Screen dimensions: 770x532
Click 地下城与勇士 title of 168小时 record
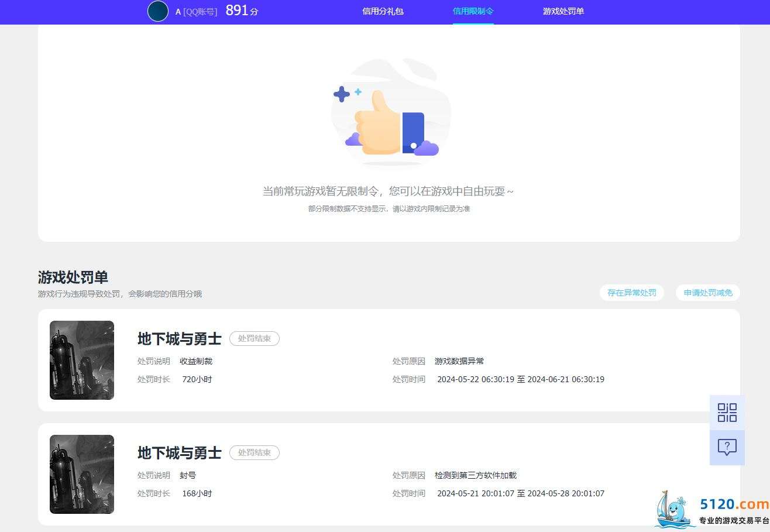coord(180,453)
